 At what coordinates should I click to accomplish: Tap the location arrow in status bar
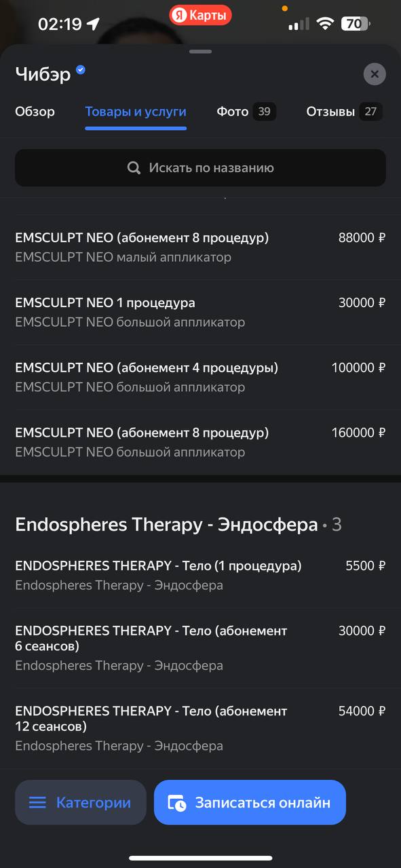(93, 24)
